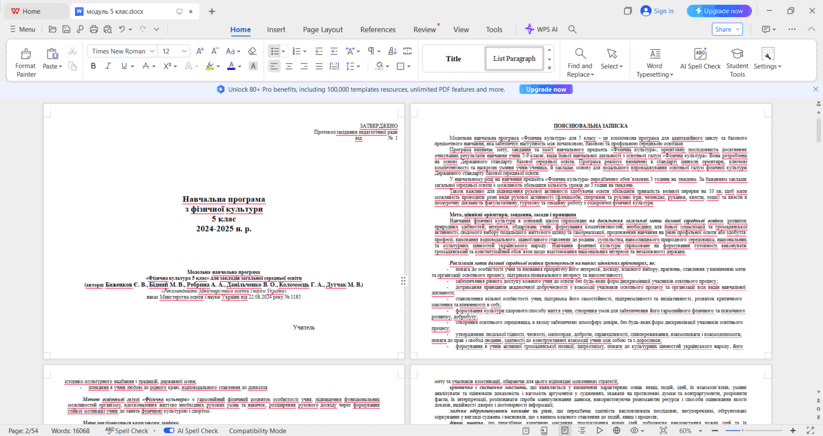The height and width of the screenshot is (436, 823).
Task: Expand the styles gallery arrow
Action: [x=550, y=67]
